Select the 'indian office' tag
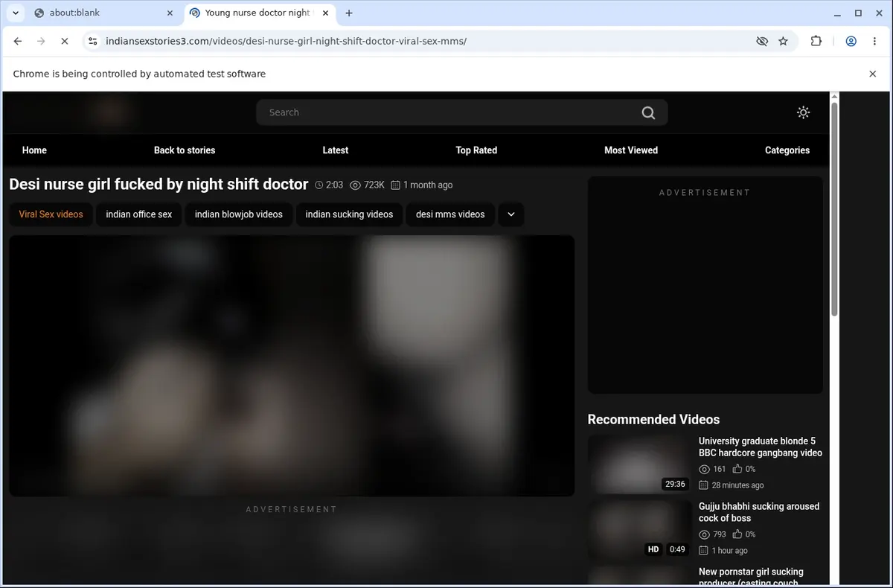 (x=139, y=214)
